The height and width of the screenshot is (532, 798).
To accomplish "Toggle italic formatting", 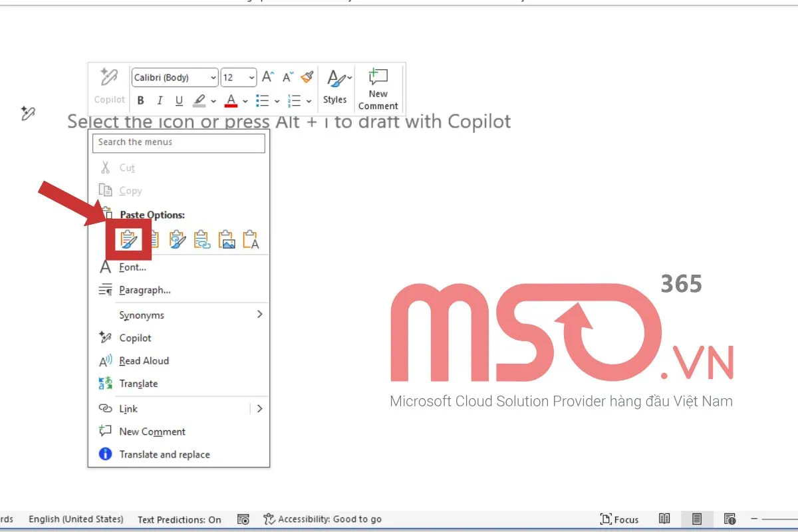I will (x=160, y=100).
